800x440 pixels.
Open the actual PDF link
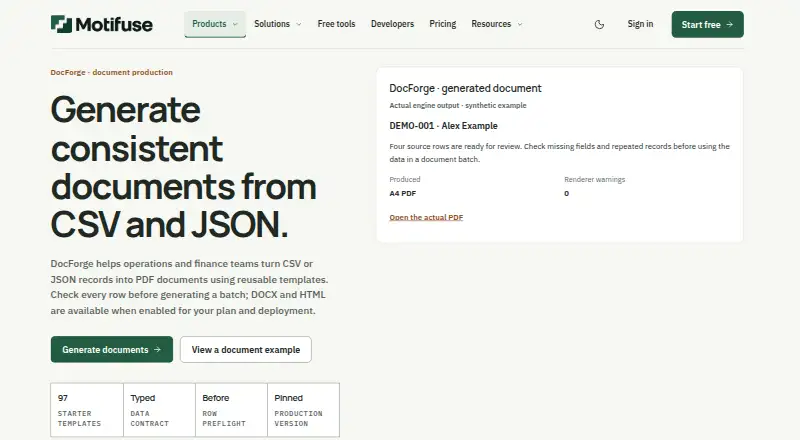(x=426, y=217)
